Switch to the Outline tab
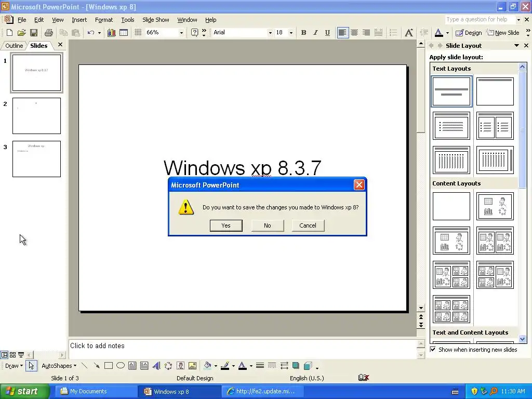The width and height of the screenshot is (532, 399). point(14,46)
